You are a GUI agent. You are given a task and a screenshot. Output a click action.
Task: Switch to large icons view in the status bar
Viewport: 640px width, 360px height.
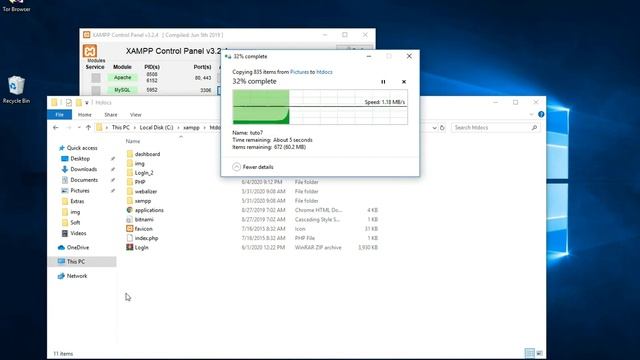click(539, 353)
